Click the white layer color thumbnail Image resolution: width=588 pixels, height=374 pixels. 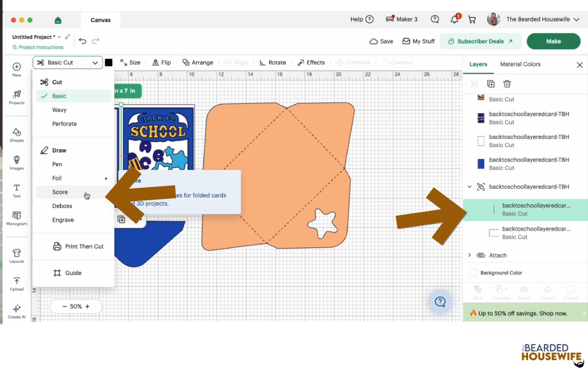click(481, 141)
